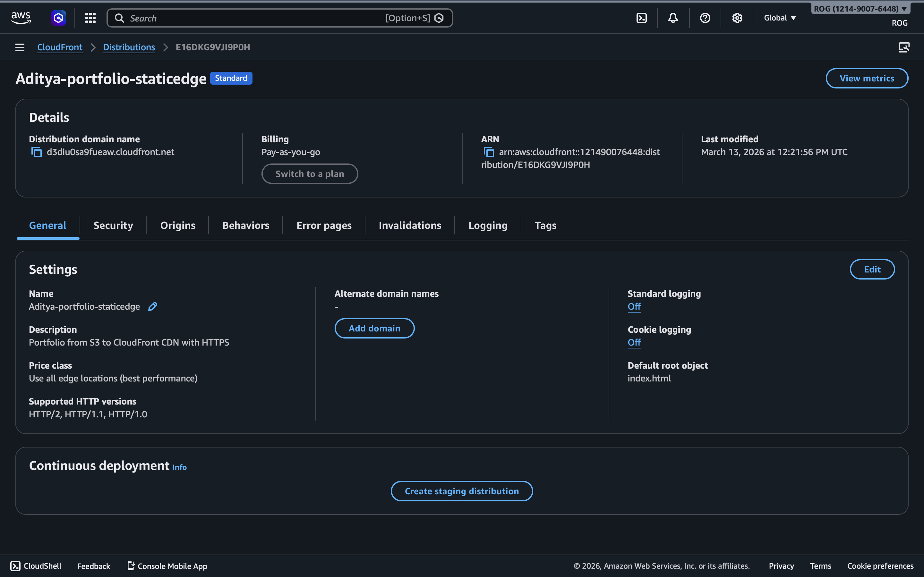Open the Origins tab
Screen dimensions: 924x577
[177, 226]
